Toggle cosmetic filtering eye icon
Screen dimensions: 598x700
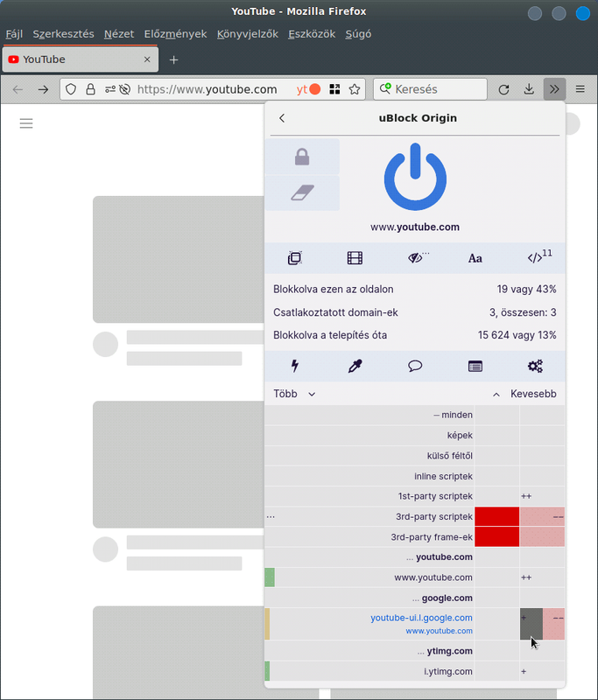417,258
